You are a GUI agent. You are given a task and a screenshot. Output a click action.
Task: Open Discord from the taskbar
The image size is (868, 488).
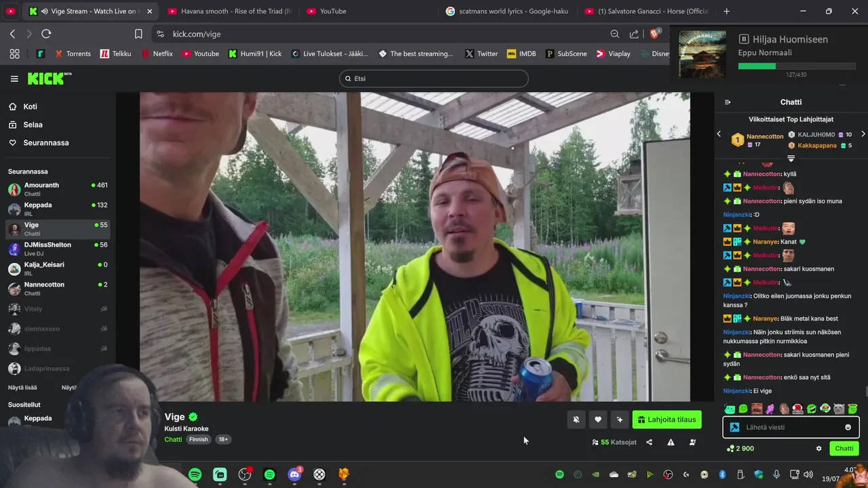point(294,474)
